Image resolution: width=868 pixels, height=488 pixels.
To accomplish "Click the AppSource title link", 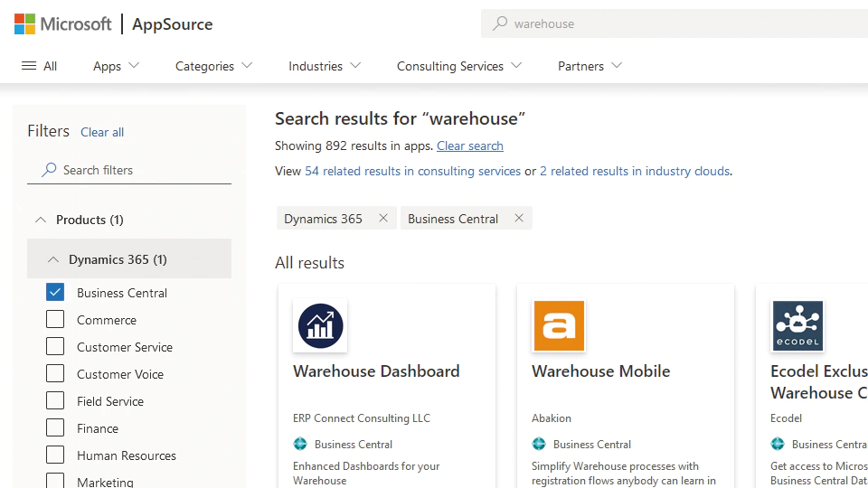I will (172, 23).
